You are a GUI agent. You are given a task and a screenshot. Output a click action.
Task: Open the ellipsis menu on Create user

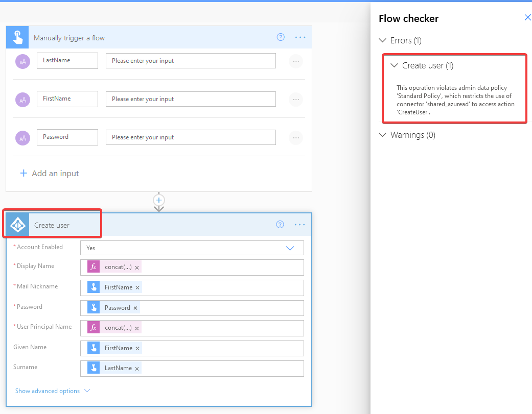point(300,224)
